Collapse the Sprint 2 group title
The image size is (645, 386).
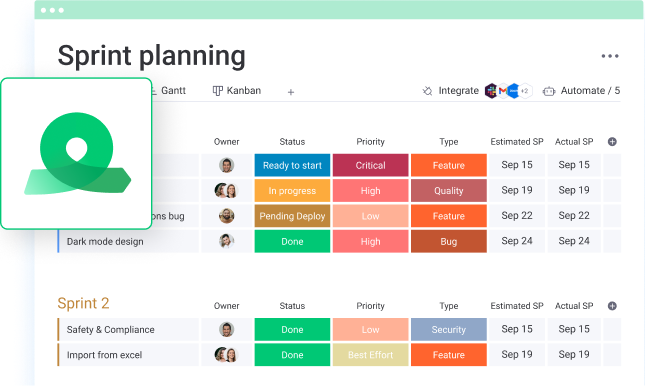83,303
